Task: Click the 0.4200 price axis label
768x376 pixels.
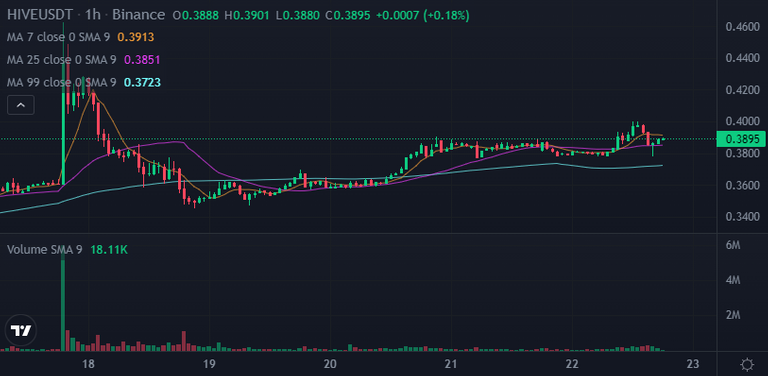Action: pyautogui.click(x=742, y=90)
